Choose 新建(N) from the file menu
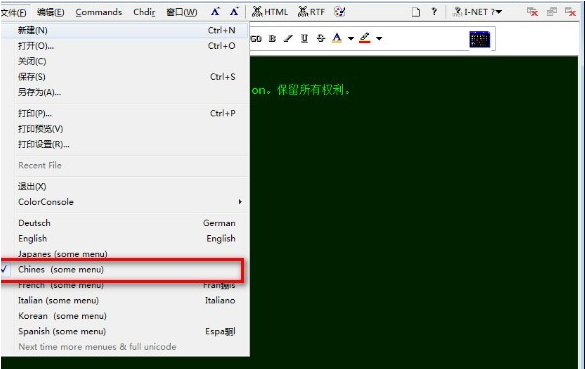This screenshot has height=369, width=585. pos(125,30)
